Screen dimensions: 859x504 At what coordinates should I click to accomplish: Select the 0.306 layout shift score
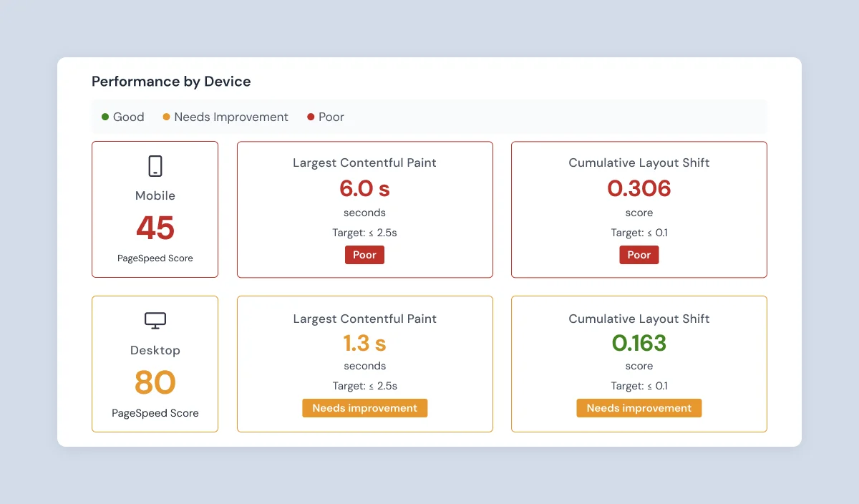point(639,188)
